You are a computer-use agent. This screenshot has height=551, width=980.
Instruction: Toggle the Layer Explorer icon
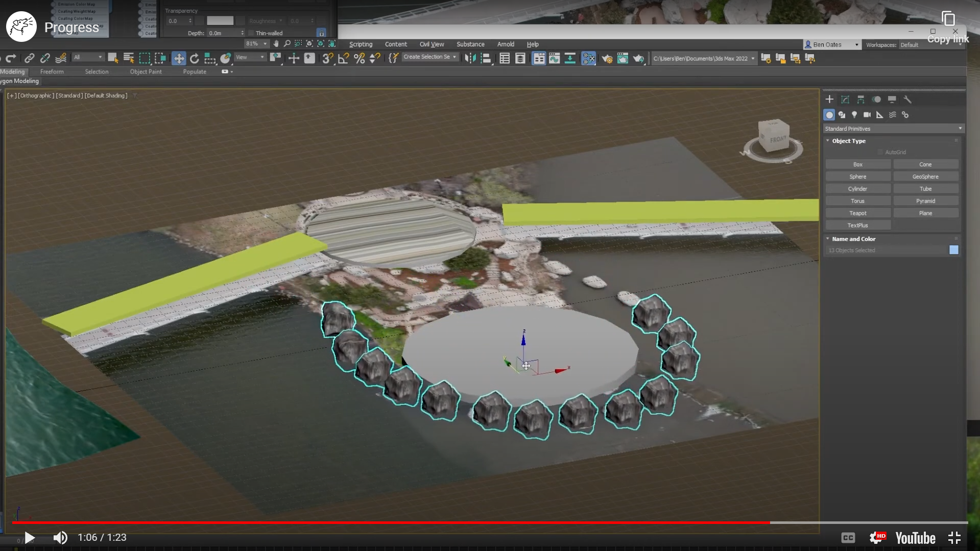520,58
